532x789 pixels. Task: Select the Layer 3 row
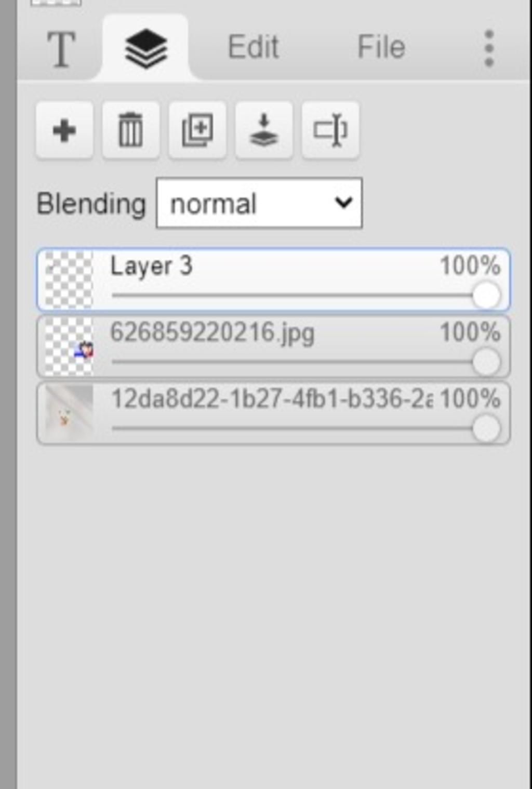tap(273, 280)
